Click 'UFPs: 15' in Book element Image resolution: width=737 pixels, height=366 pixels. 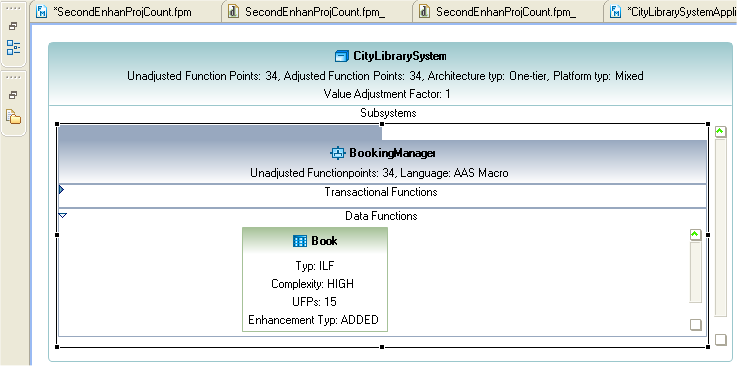(314, 302)
